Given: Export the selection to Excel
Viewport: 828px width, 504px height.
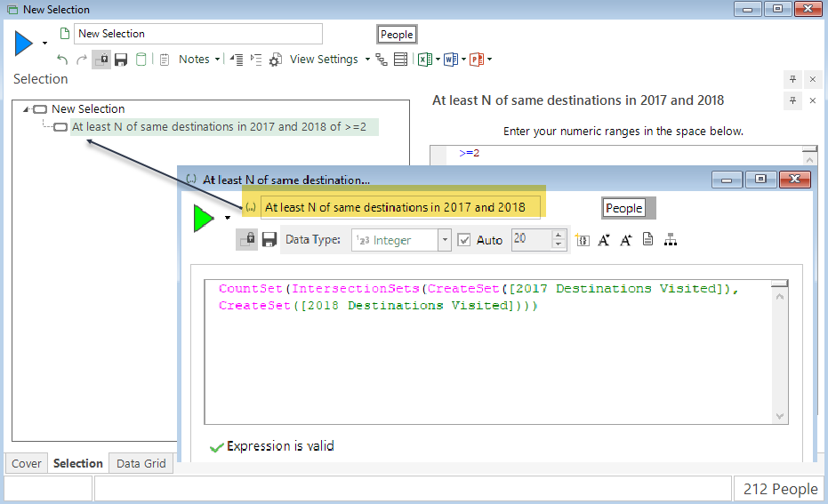Looking at the screenshot, I should pos(425,60).
